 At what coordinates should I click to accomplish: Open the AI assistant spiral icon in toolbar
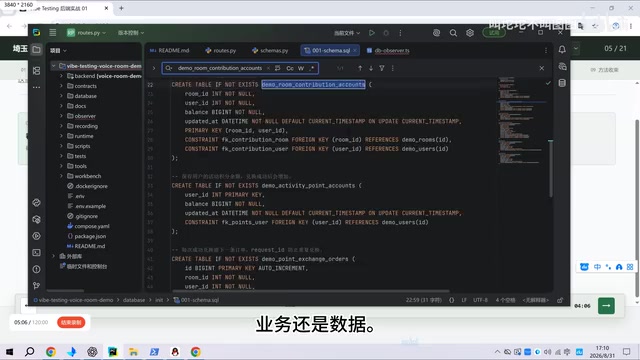pos(436,33)
